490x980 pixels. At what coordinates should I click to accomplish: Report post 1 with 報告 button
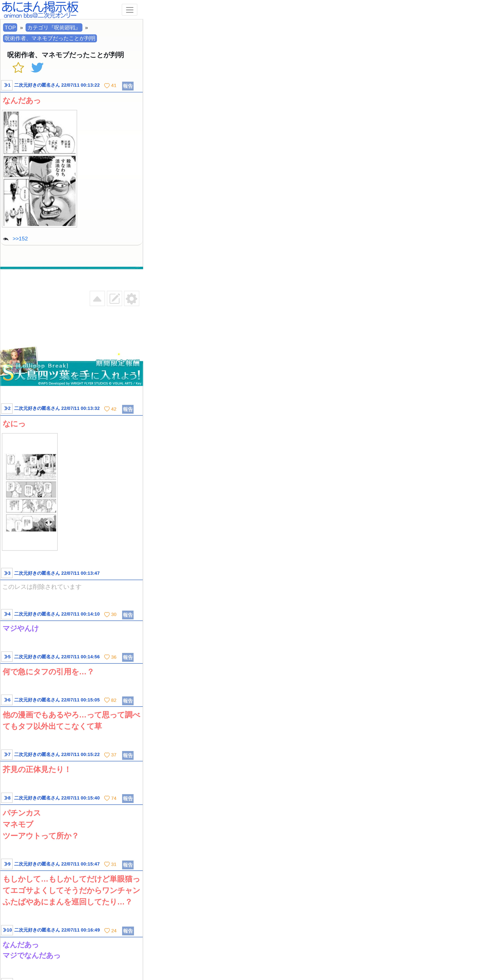pyautogui.click(x=128, y=86)
